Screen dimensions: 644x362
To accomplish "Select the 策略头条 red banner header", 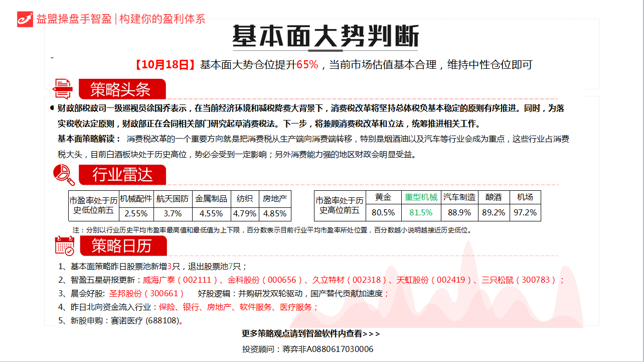I will (x=121, y=89).
